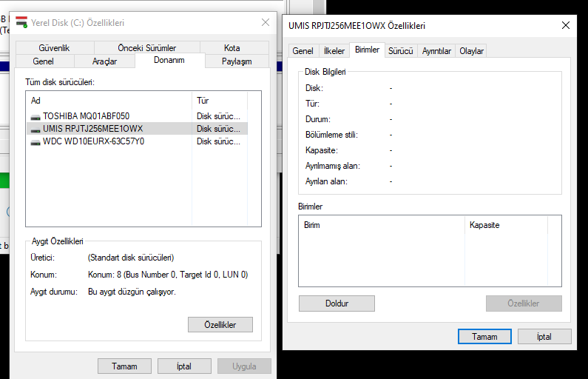The height and width of the screenshot is (379, 588).
Task: Open the Sürücü tab
Action: click(400, 51)
